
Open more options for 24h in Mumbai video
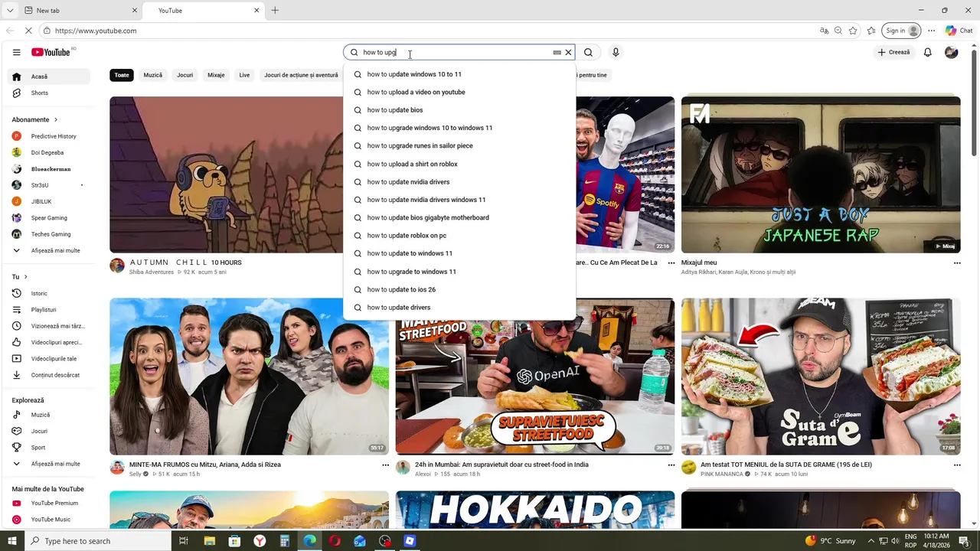[x=671, y=465]
